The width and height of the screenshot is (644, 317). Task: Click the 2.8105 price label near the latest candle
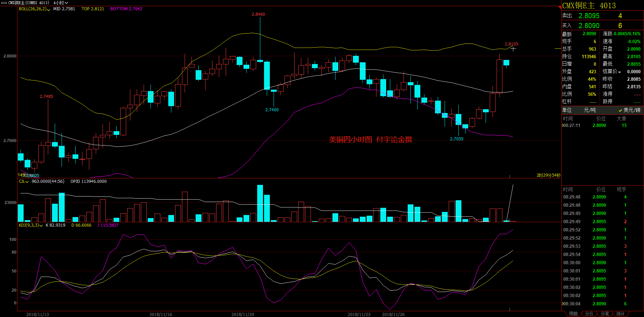click(x=511, y=44)
